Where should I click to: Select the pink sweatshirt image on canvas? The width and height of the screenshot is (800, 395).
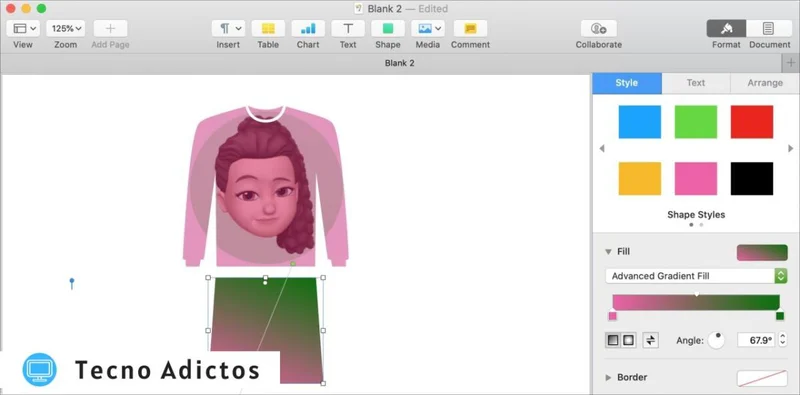(x=265, y=186)
